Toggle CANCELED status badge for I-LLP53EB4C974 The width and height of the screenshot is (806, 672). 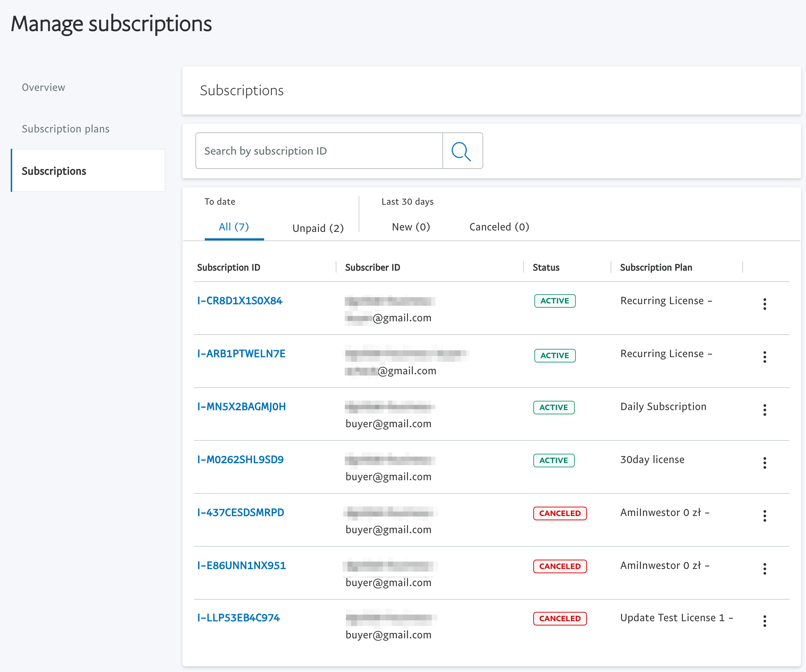click(x=560, y=618)
